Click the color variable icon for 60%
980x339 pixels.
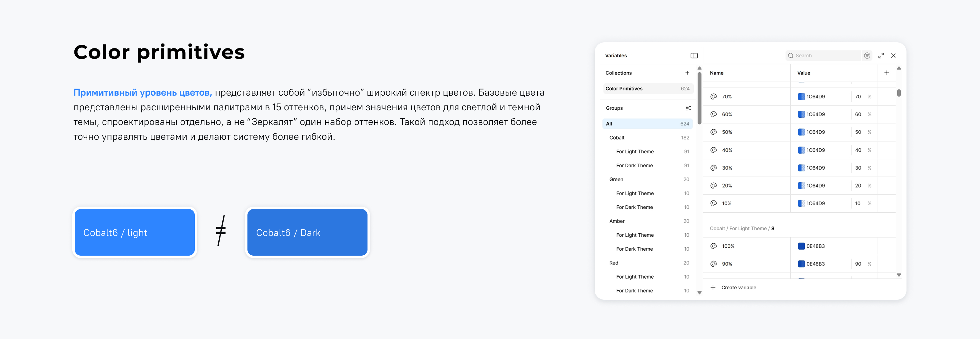coord(713,114)
